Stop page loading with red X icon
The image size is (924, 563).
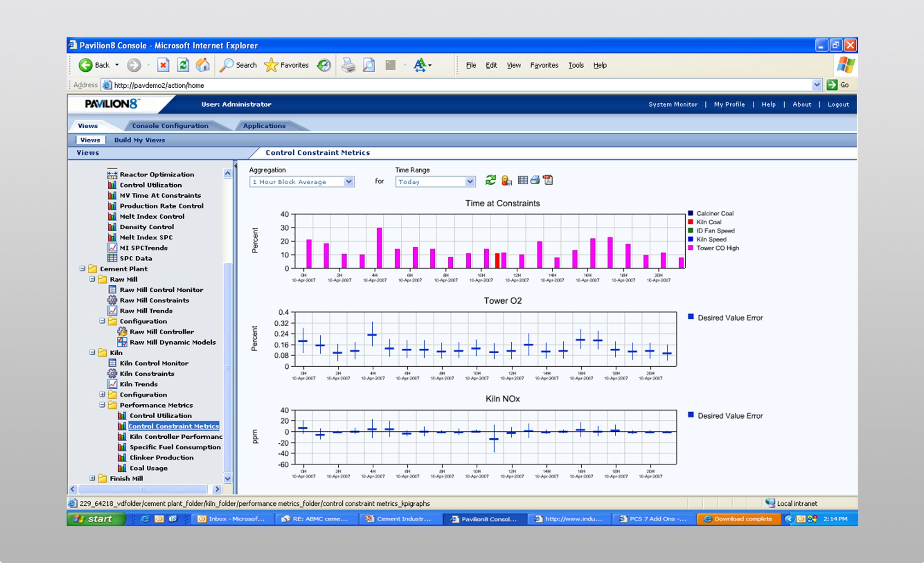point(163,65)
